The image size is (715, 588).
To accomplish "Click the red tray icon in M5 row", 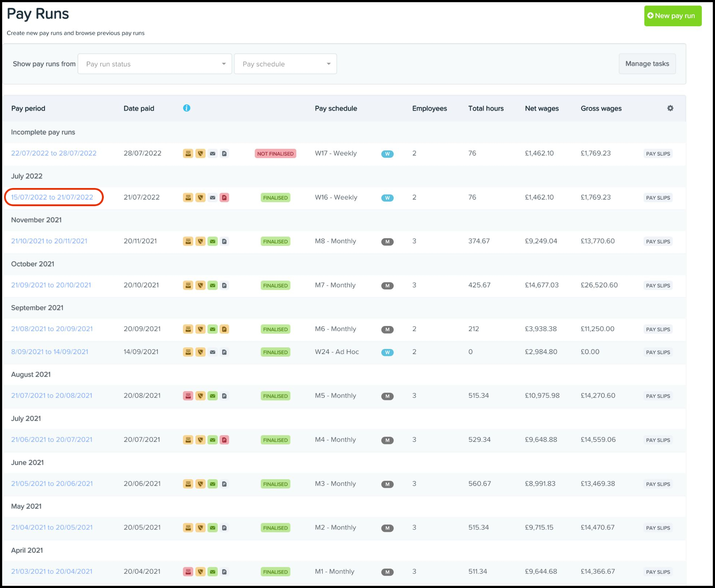I will tap(188, 396).
